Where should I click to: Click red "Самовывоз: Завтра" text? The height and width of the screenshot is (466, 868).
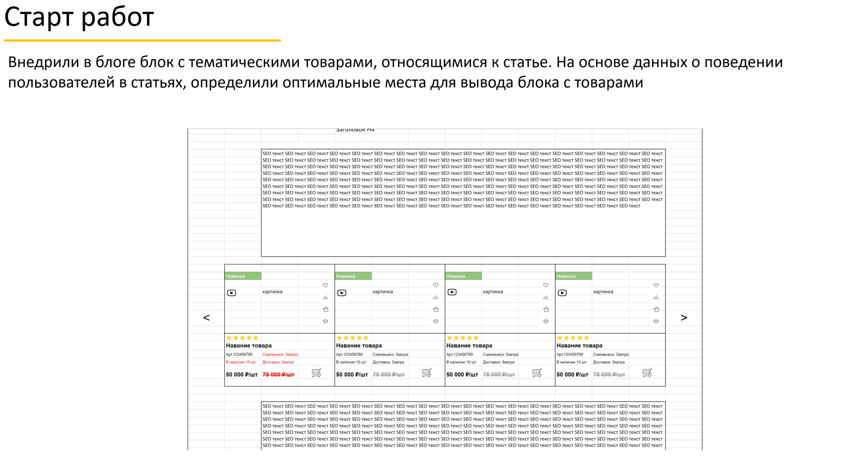point(280,355)
